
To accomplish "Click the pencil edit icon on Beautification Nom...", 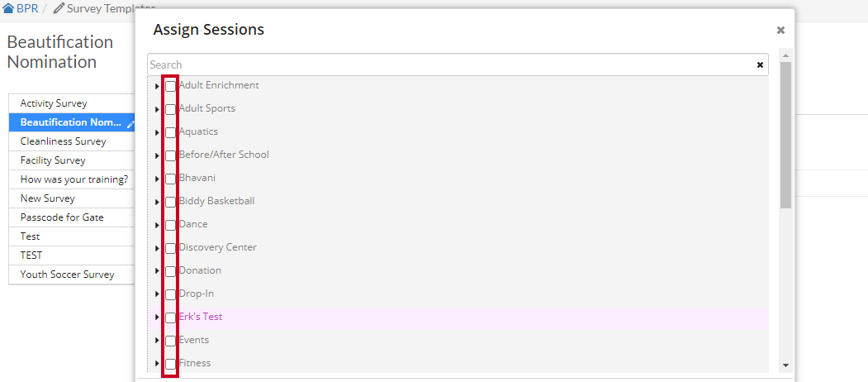I will click(130, 124).
